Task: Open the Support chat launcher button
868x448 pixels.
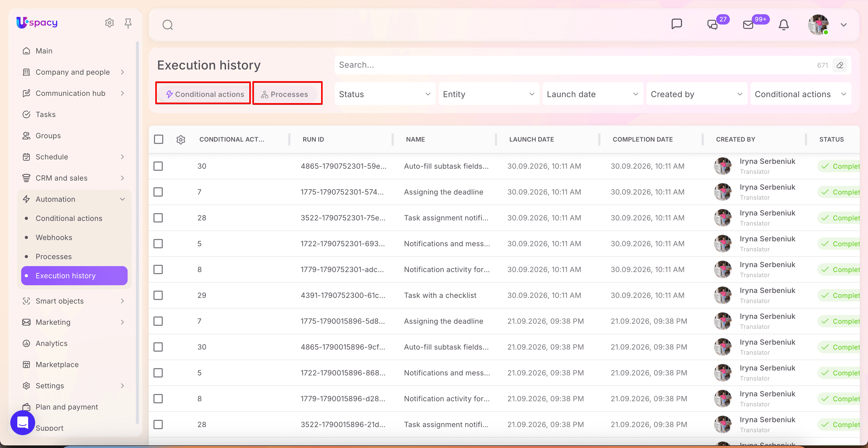Action: tap(22, 422)
